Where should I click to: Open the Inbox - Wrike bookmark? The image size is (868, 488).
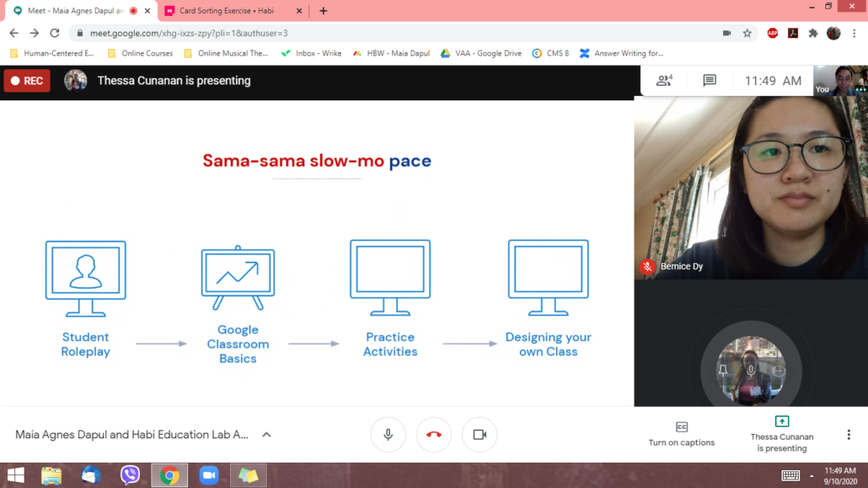point(311,53)
